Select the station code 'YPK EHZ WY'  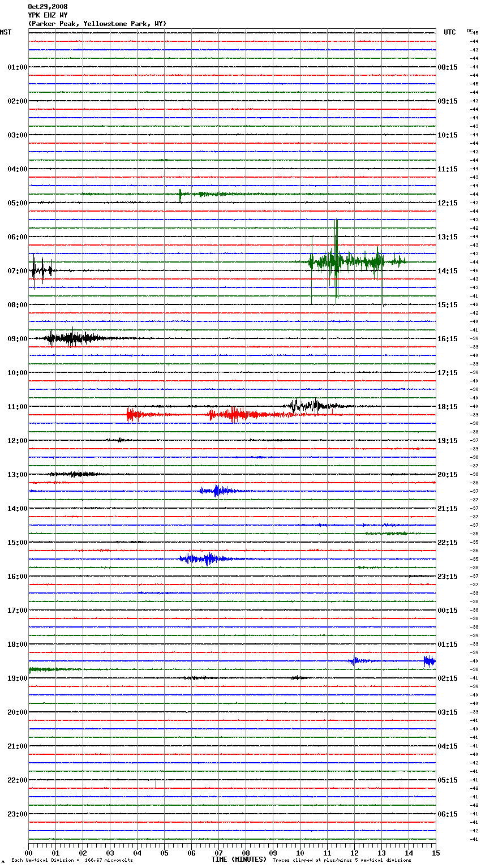48,15
